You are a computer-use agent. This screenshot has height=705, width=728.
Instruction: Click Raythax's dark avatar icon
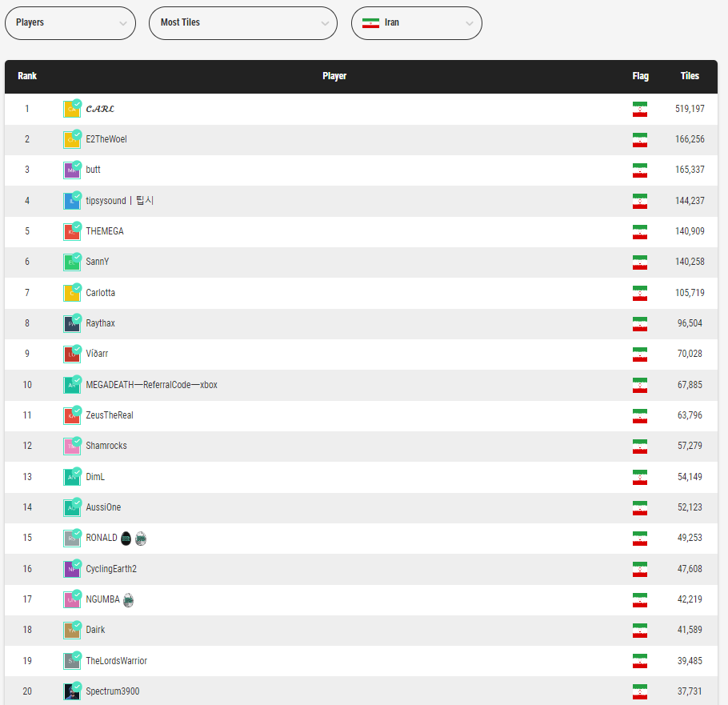click(x=72, y=324)
